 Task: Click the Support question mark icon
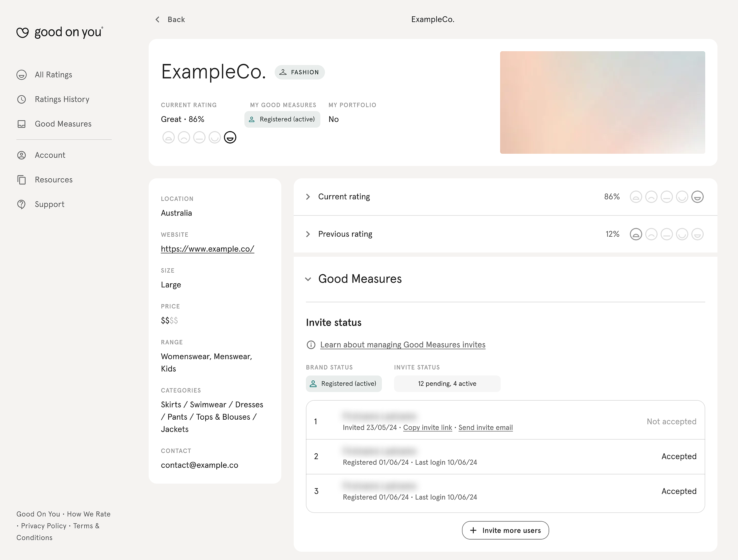(x=22, y=204)
